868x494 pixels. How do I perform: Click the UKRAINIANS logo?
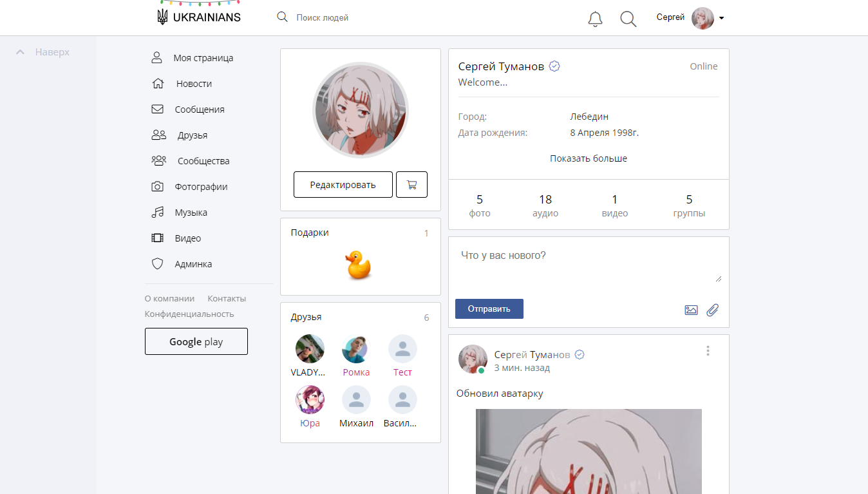pos(199,17)
